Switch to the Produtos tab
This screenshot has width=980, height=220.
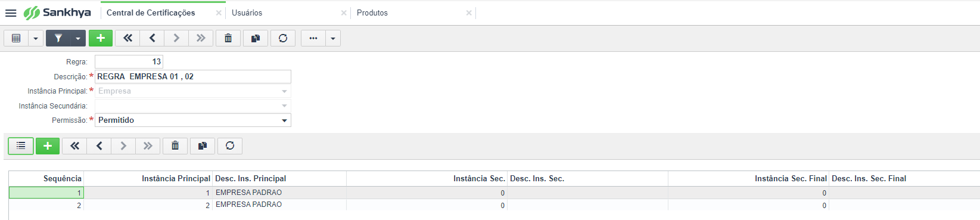pos(372,13)
